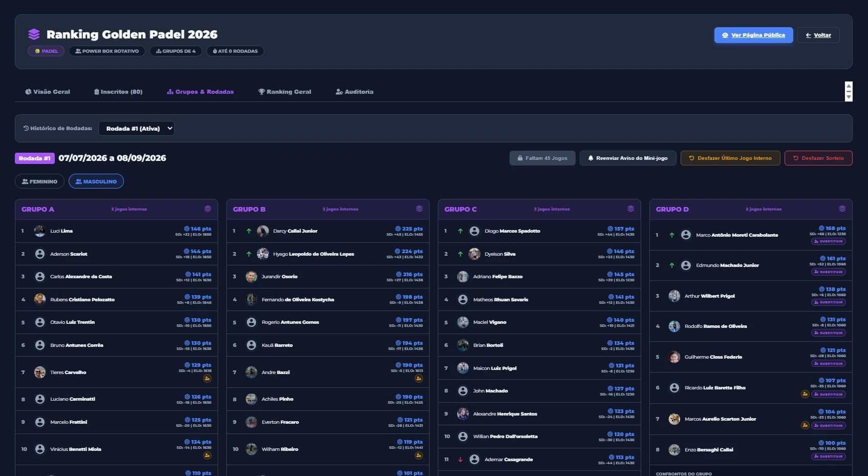Click the Faltam 45 Jogos button
This screenshot has width=868, height=476.
[542, 158]
